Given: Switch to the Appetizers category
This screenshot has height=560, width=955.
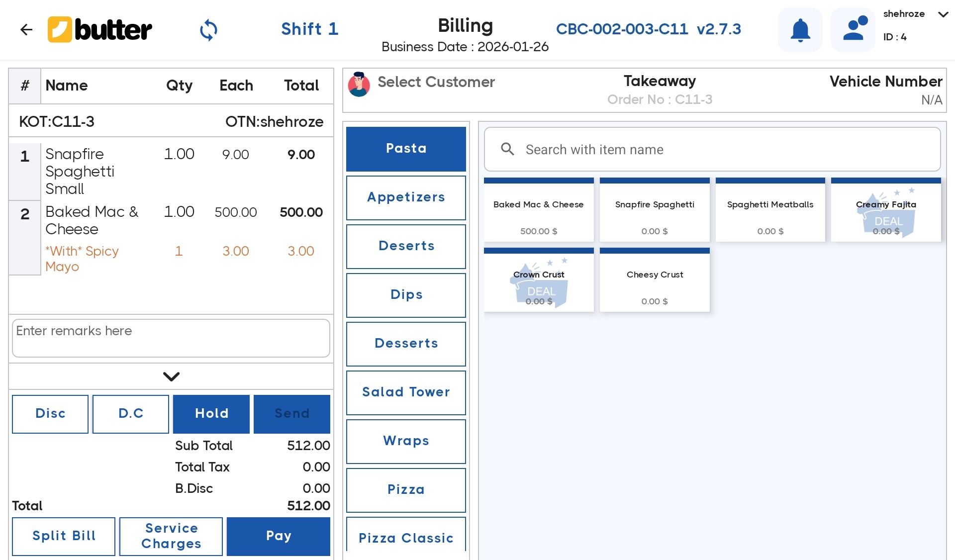Looking at the screenshot, I should (x=406, y=197).
